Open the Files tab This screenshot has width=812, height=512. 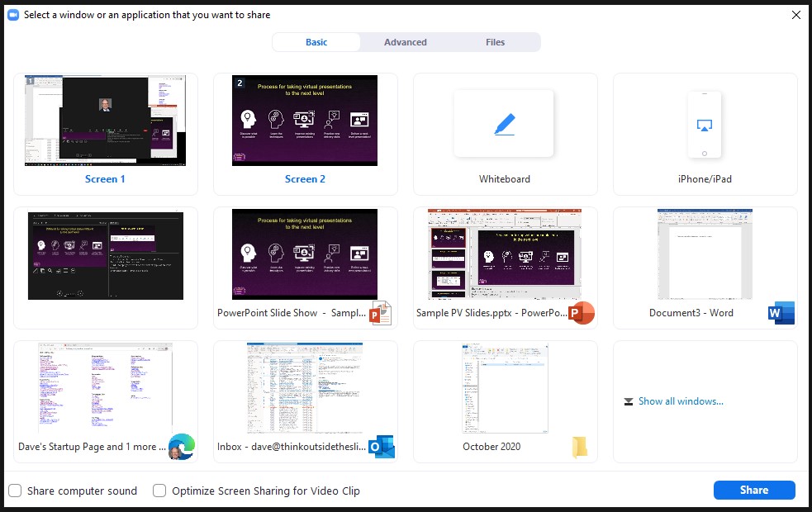496,42
